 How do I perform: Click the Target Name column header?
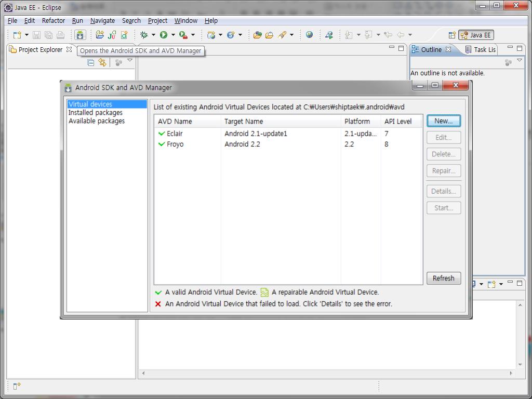click(x=281, y=122)
